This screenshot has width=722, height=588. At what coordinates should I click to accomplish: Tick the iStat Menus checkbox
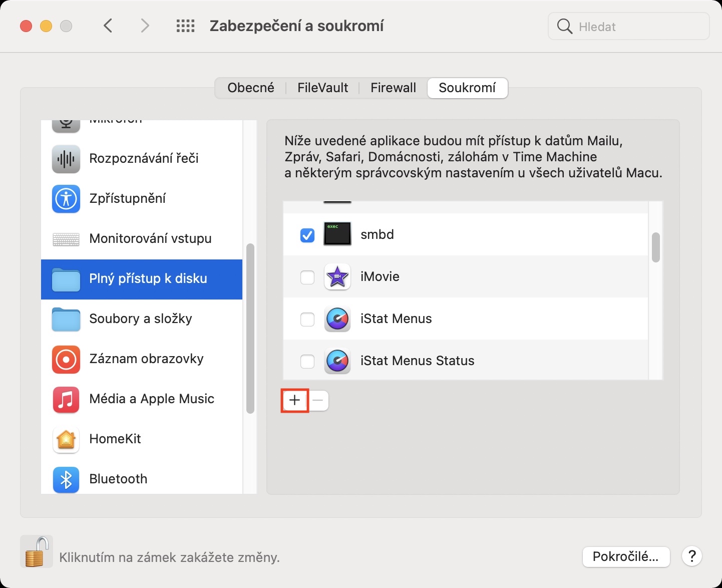pyautogui.click(x=307, y=319)
